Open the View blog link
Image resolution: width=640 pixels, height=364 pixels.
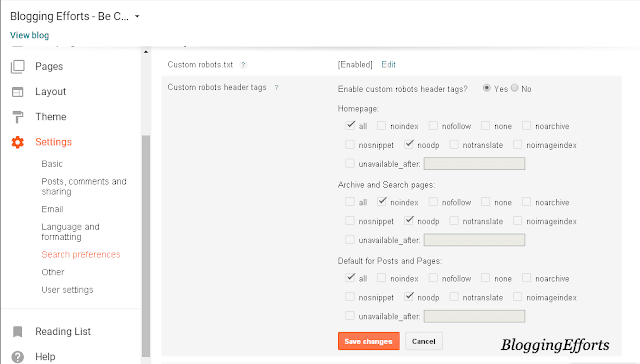tap(29, 35)
